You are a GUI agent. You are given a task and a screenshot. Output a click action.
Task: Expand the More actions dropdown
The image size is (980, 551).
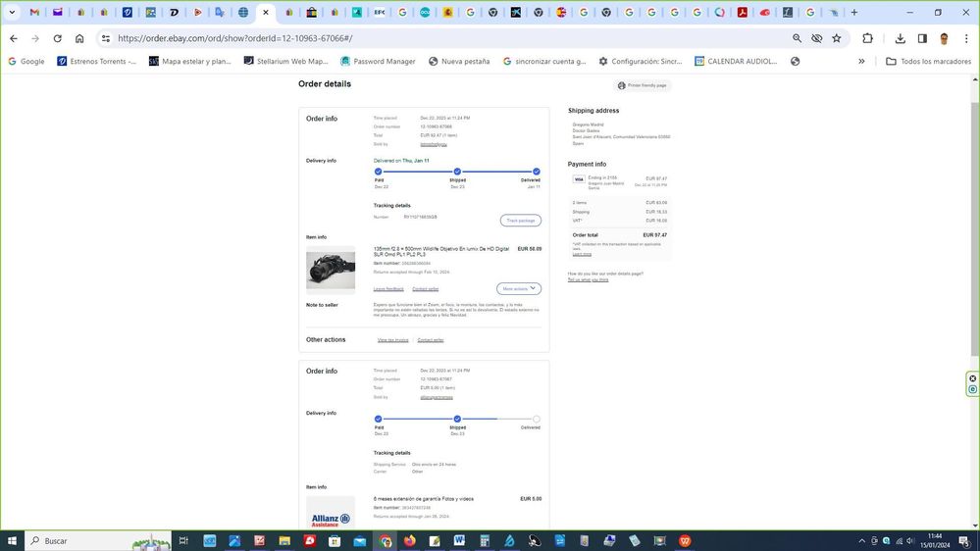pyautogui.click(x=519, y=288)
